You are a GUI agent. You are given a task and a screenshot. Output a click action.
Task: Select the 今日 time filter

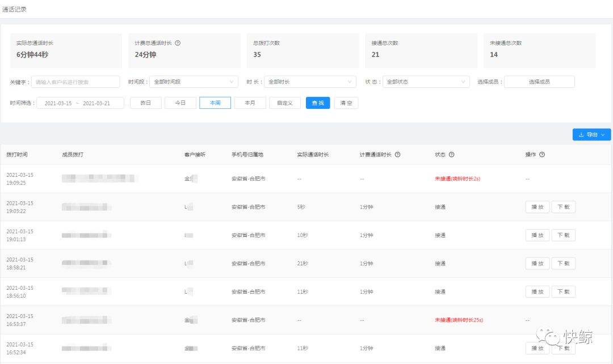tap(180, 103)
